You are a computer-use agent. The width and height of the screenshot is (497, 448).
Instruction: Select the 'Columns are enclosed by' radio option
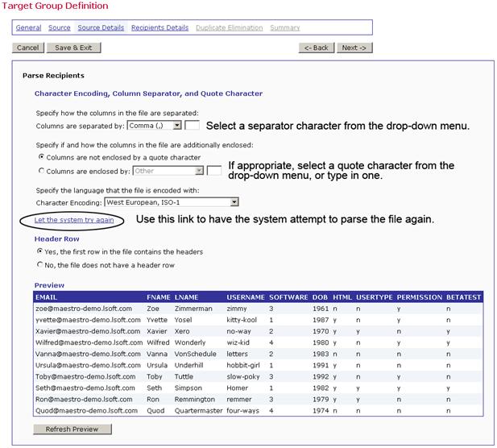(x=41, y=171)
